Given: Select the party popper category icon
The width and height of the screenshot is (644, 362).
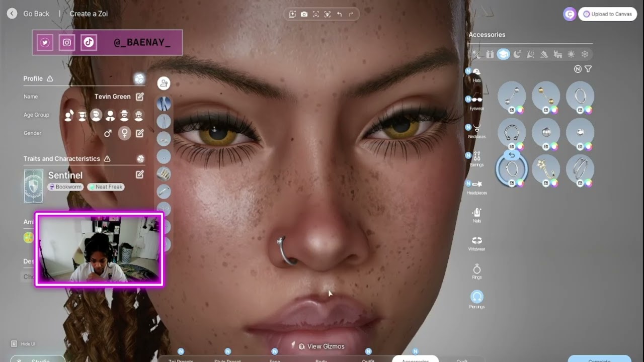Looking at the screenshot, I should [531, 54].
